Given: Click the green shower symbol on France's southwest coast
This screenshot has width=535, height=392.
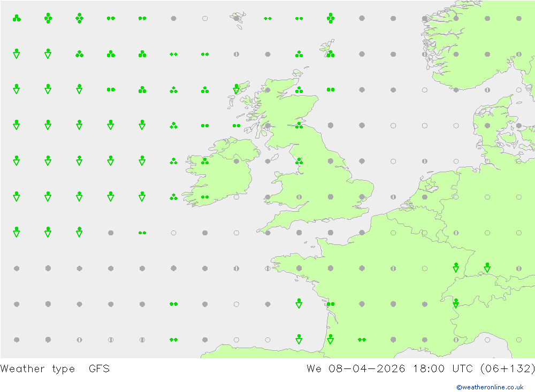Looking at the screenshot, I should (330, 339).
